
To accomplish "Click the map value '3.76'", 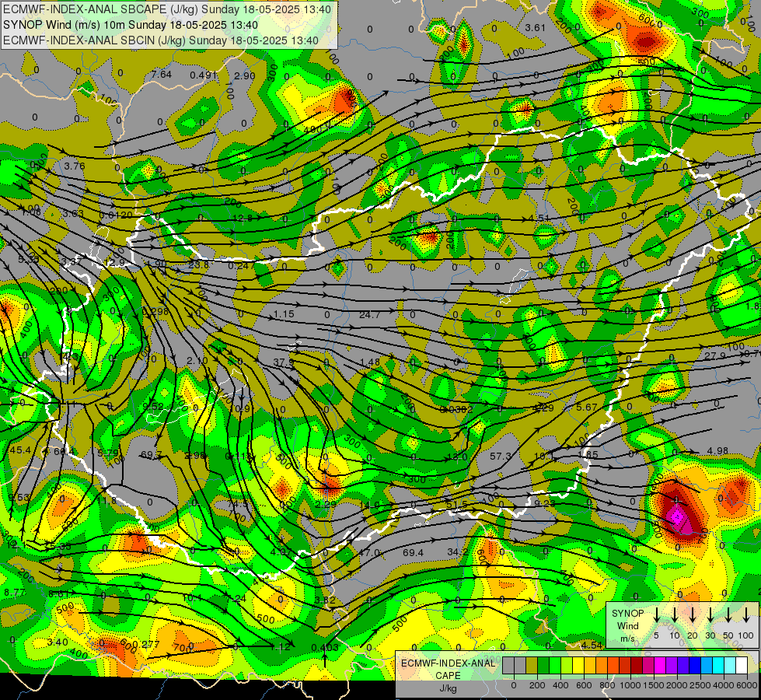I will [x=75, y=166].
